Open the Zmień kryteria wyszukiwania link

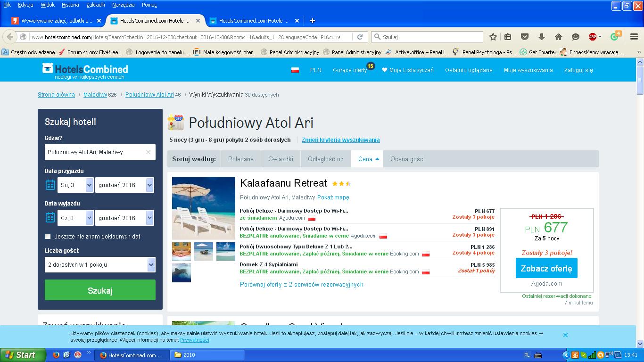(x=340, y=140)
